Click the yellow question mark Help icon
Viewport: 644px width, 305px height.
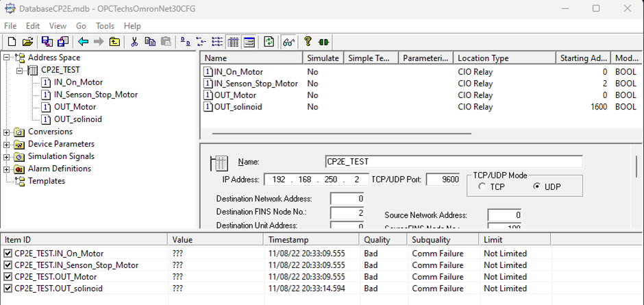pos(308,42)
